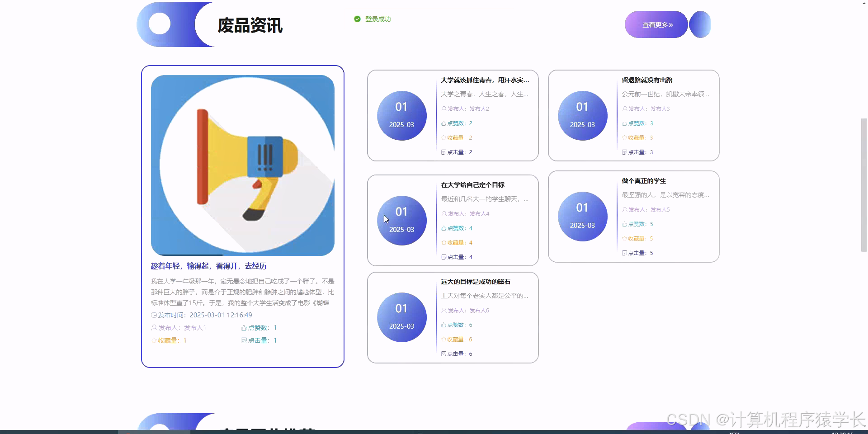This screenshot has height=434, width=868.
Task: Click the megaphone featured image thumbnail
Action: 242,165
